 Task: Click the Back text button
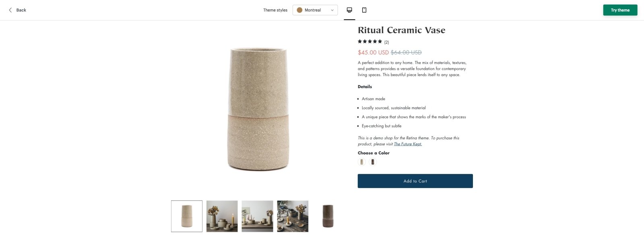[x=21, y=10]
